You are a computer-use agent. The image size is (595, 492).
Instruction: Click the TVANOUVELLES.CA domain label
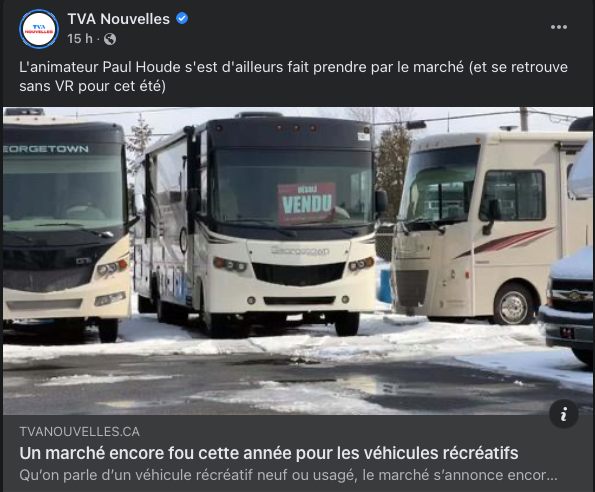tap(79, 431)
